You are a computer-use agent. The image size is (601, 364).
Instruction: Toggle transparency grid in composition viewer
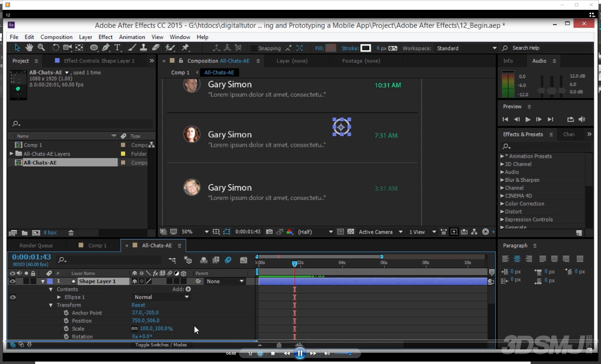click(350, 232)
